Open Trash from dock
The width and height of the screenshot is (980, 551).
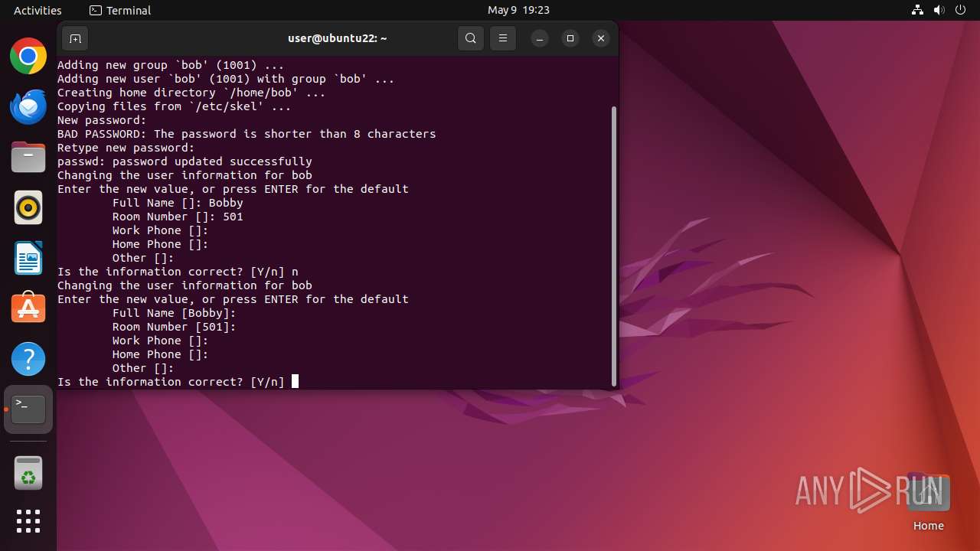tap(28, 473)
